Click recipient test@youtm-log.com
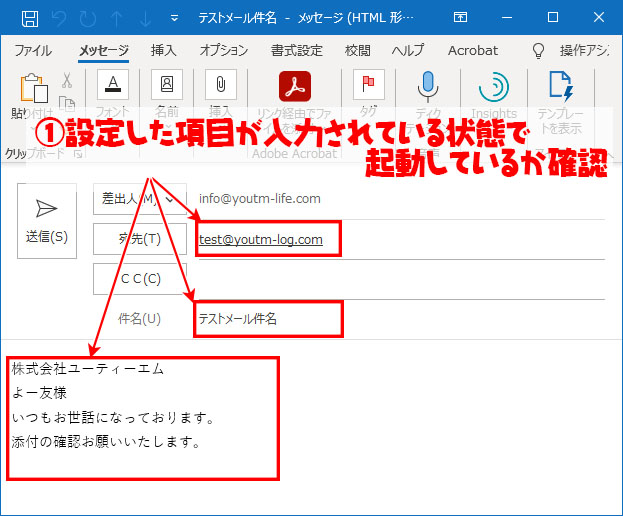Viewport: 623px width, 516px height. click(261, 240)
